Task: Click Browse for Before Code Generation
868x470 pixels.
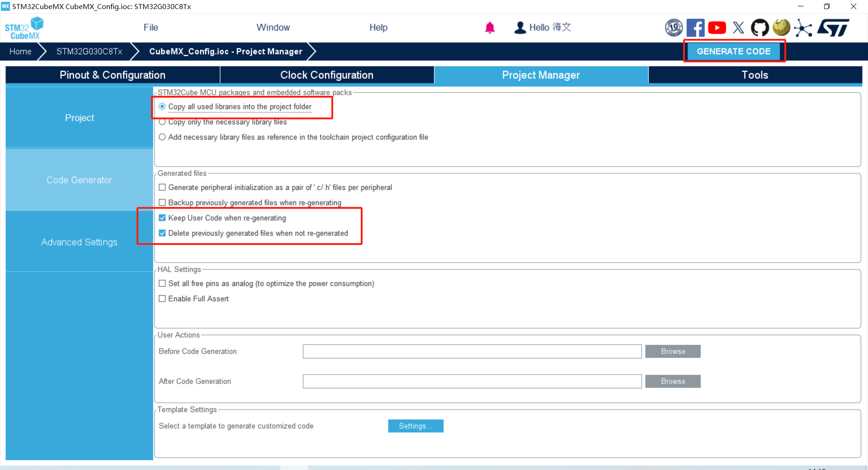Action: [x=672, y=352]
